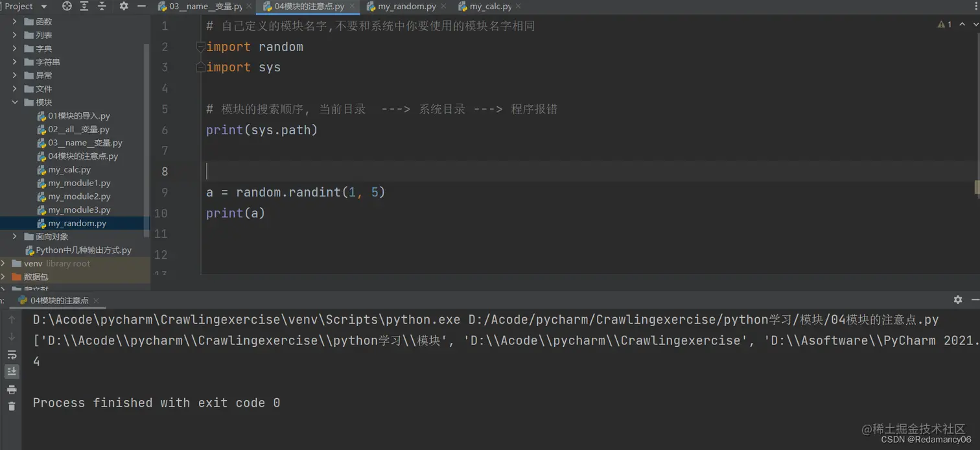
Task: Open Run panel gear settings
Action: (958, 300)
